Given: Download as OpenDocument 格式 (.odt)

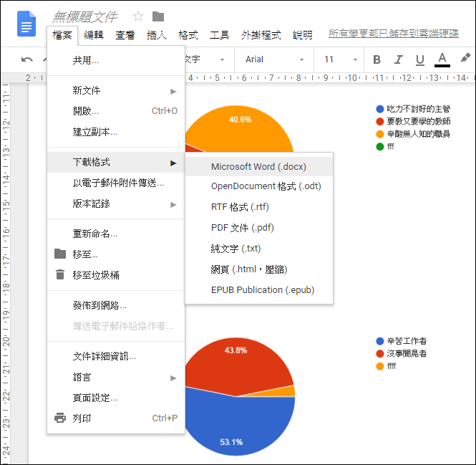Looking at the screenshot, I should pyautogui.click(x=259, y=186).
